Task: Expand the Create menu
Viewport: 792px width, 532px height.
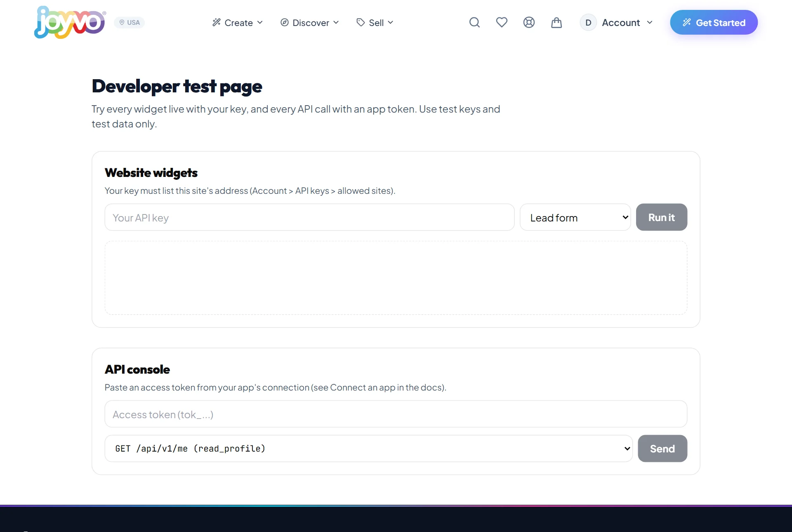Action: 237,23
